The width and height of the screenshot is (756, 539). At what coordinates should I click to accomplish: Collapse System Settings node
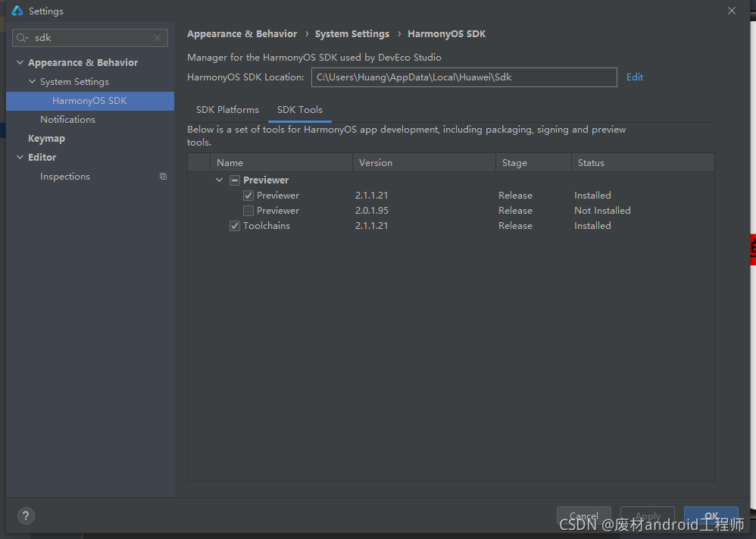click(x=33, y=82)
